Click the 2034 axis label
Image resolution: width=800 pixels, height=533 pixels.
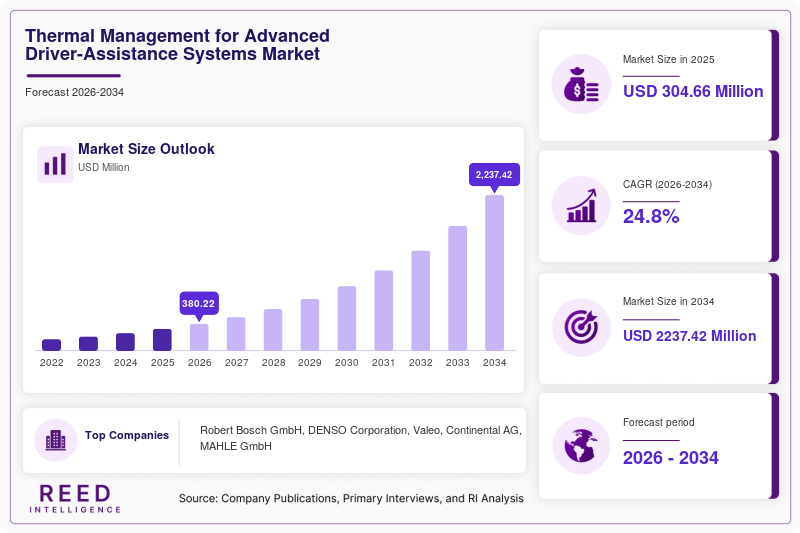(x=494, y=363)
